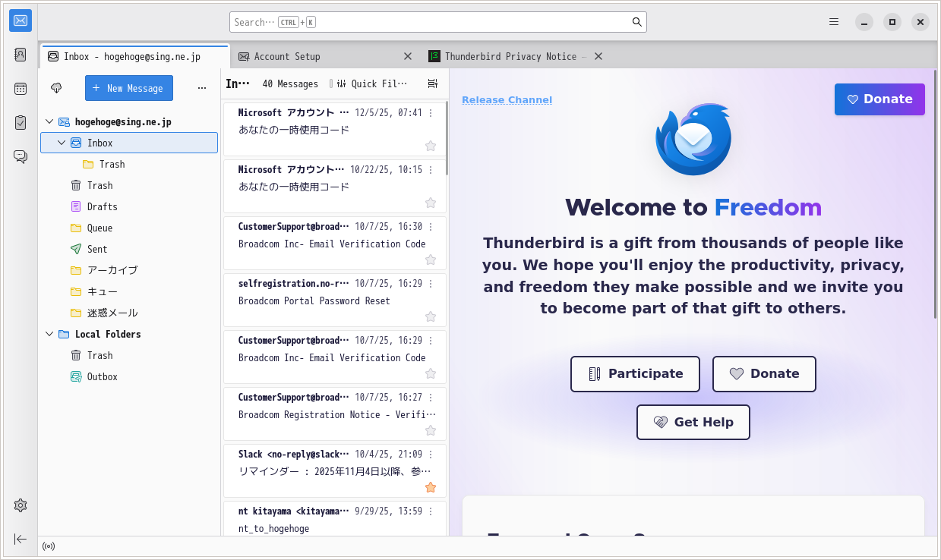
Task: Select the Outbox folder
Action: pos(129,376)
